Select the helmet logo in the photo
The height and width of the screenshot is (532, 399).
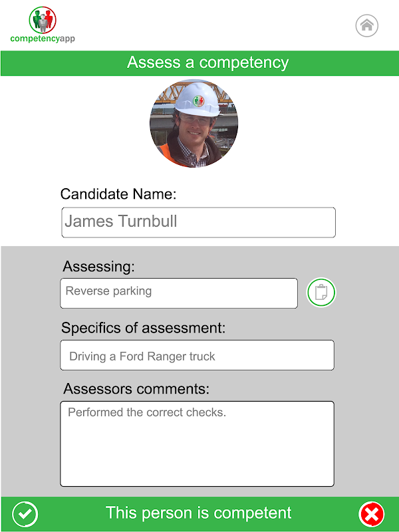pos(198,101)
